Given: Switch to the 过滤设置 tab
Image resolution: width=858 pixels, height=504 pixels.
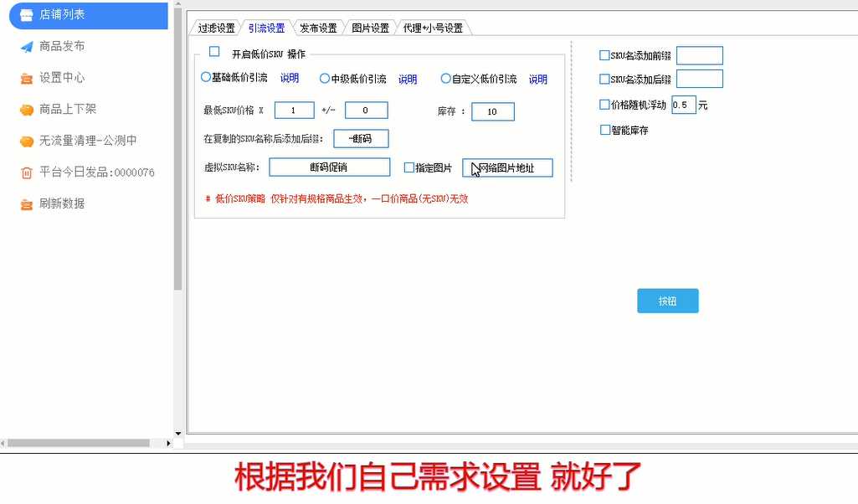Looking at the screenshot, I should (x=216, y=28).
